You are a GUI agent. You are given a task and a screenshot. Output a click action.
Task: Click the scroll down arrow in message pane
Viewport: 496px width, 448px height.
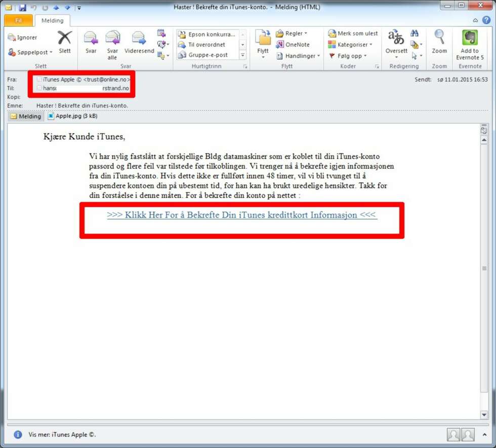pyautogui.click(x=484, y=415)
